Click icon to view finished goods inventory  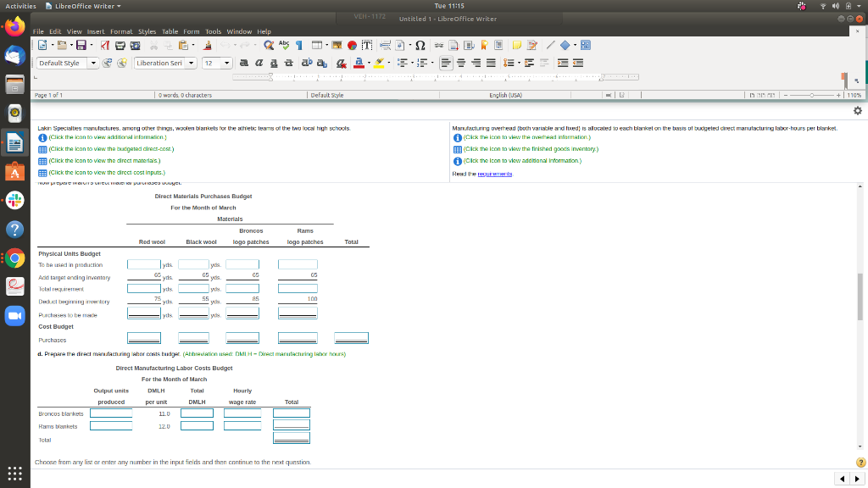point(457,150)
